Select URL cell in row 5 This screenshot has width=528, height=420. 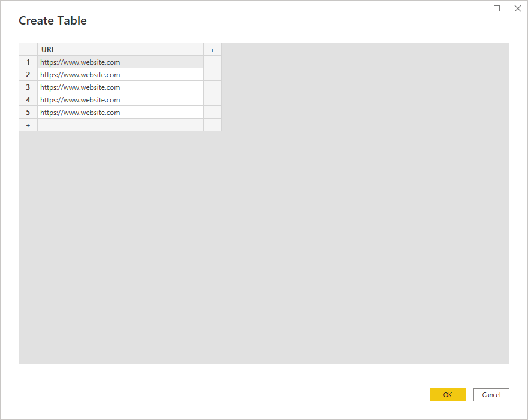point(120,113)
